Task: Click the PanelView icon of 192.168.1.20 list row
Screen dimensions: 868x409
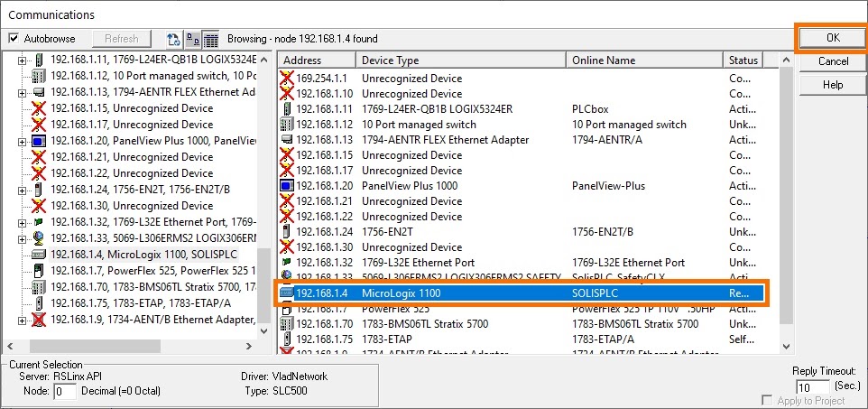Action: [287, 186]
